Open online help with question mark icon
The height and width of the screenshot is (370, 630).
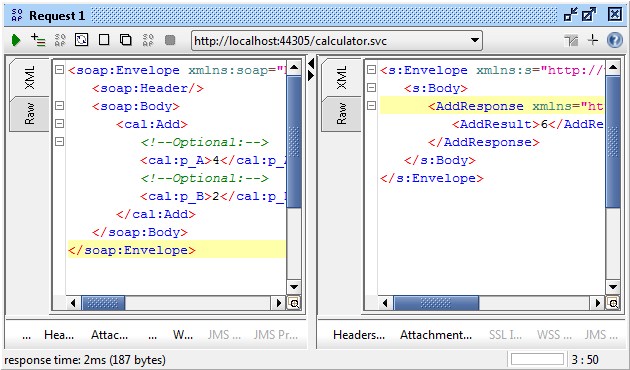(x=614, y=41)
